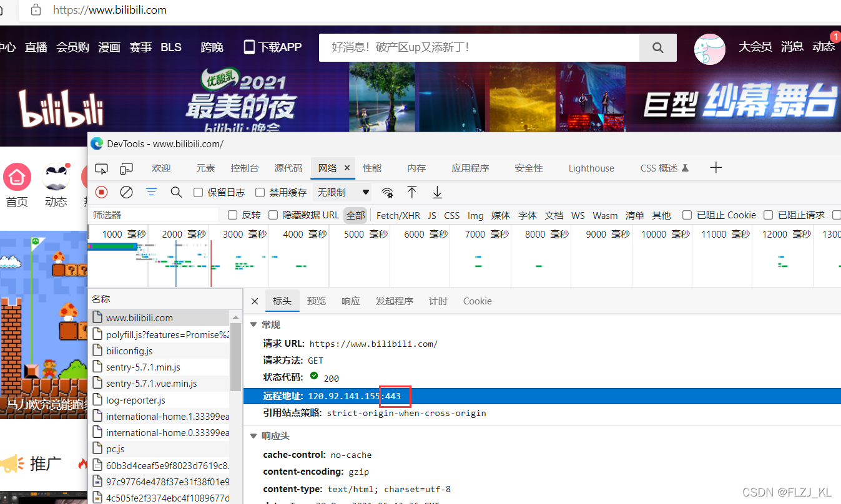Switch to the 元素 tab
Screen dimensions: 841x504
click(x=205, y=168)
